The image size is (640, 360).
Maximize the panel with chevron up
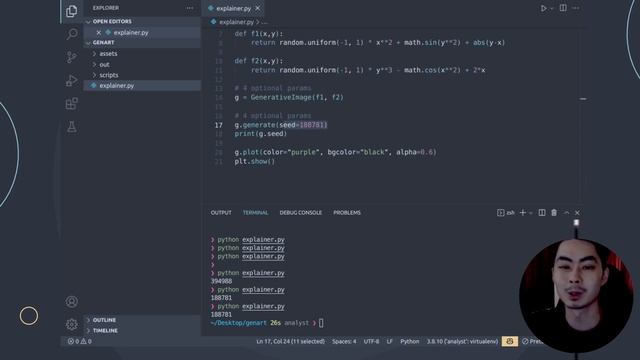pyautogui.click(x=566, y=213)
